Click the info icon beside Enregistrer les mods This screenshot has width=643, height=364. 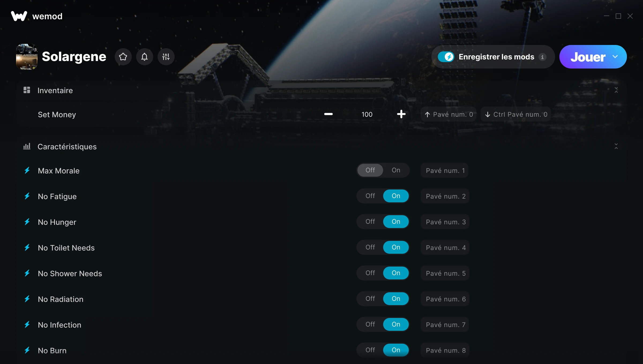[x=542, y=57]
